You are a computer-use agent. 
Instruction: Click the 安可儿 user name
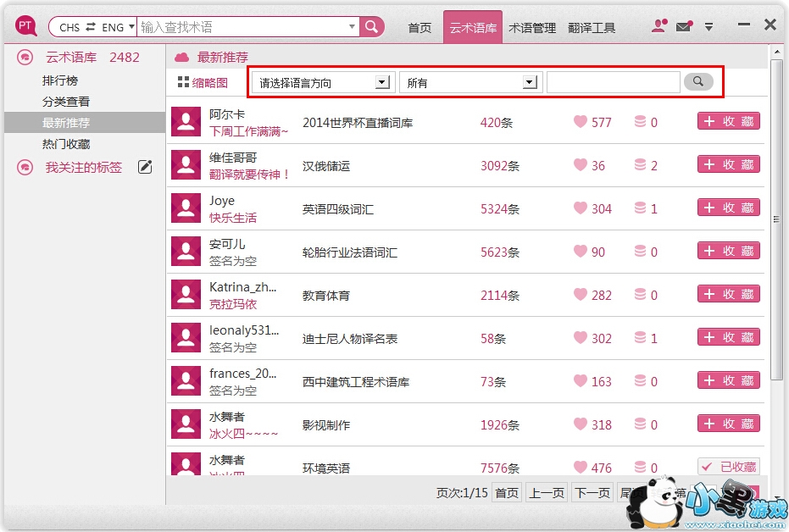(227, 244)
